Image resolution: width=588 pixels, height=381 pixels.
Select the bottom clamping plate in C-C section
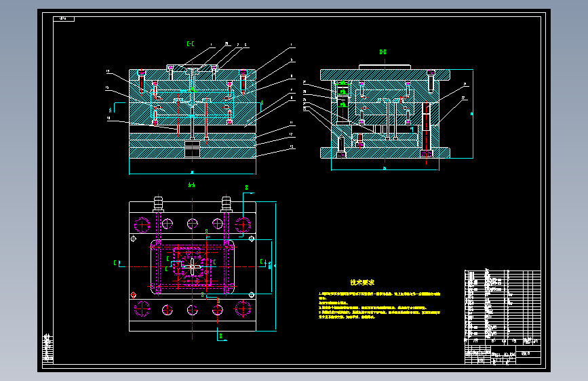[193, 153]
